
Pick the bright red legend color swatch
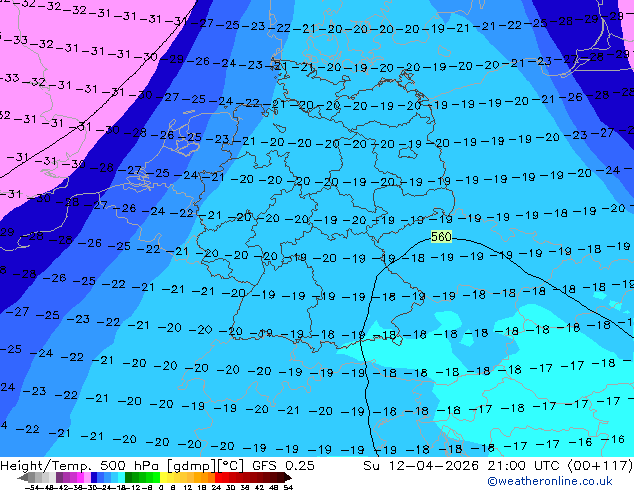click(218, 477)
